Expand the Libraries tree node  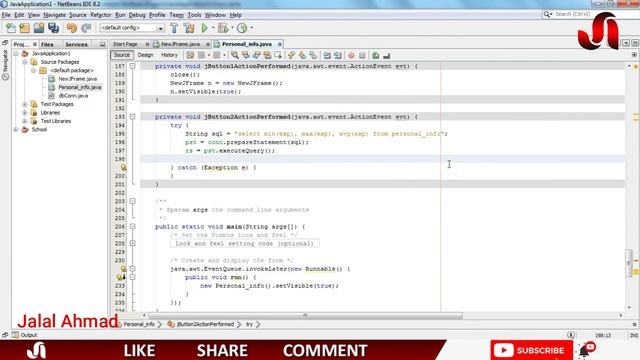pos(25,113)
